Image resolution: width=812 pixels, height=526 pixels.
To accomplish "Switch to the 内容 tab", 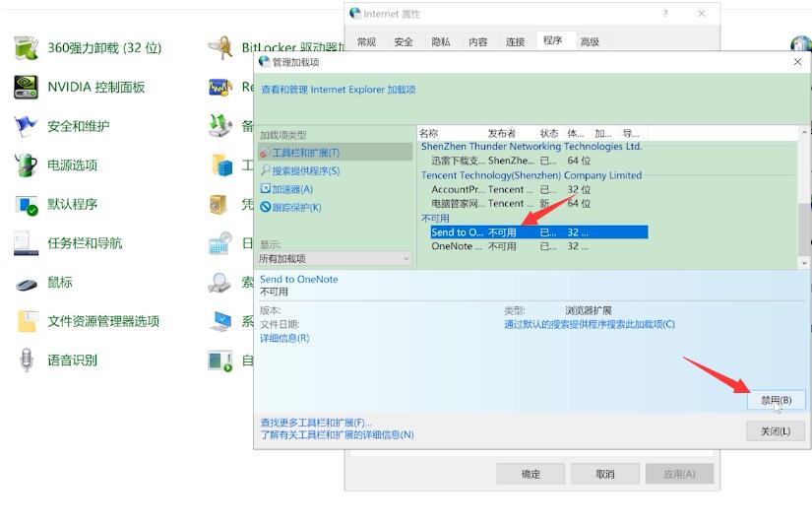I will point(478,41).
